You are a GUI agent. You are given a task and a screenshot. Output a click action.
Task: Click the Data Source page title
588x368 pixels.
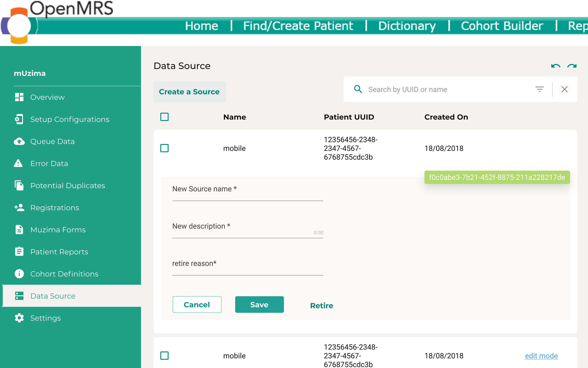point(182,66)
